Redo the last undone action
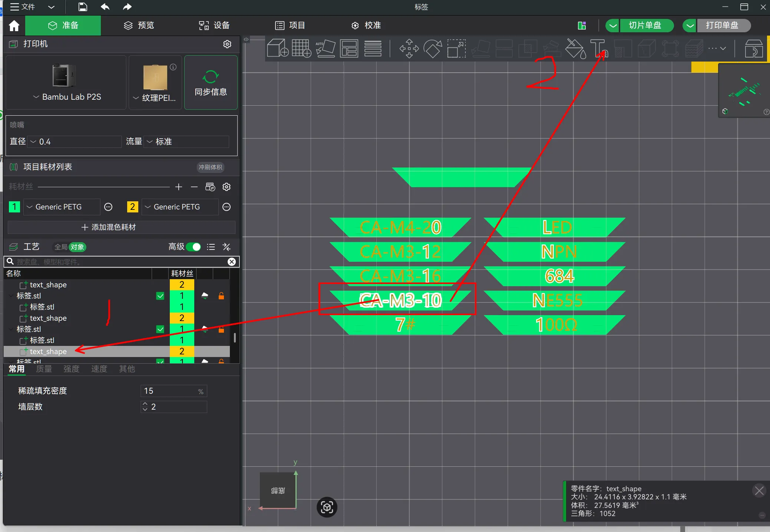Image resolution: width=770 pixels, height=532 pixels. pos(127,7)
